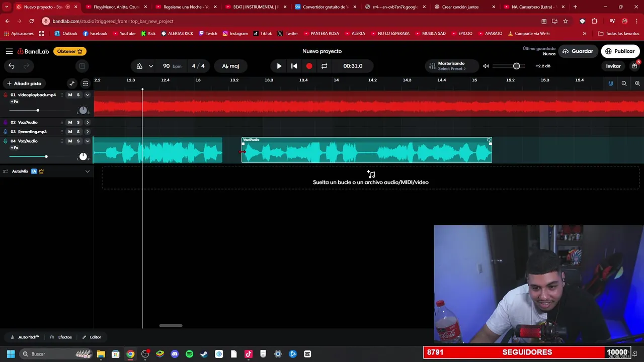Click microphone icon of videoplayback.mp4 track
Image resolution: width=644 pixels, height=362 pixels.
coord(6,95)
